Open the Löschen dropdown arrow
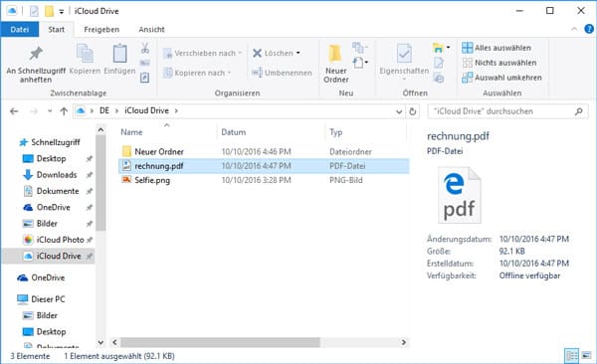 tap(298, 53)
